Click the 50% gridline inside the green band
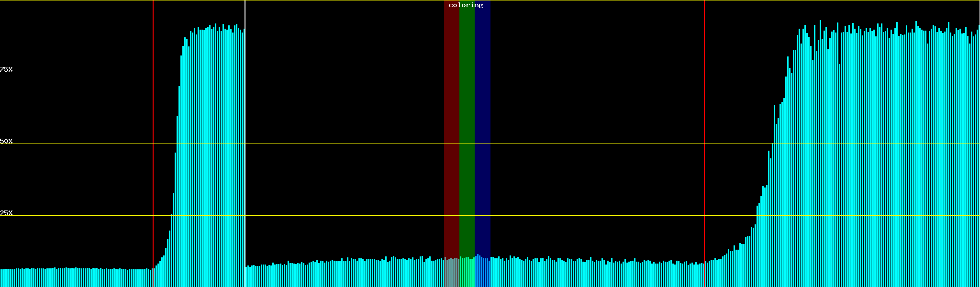The image size is (980, 287). [x=467, y=143]
